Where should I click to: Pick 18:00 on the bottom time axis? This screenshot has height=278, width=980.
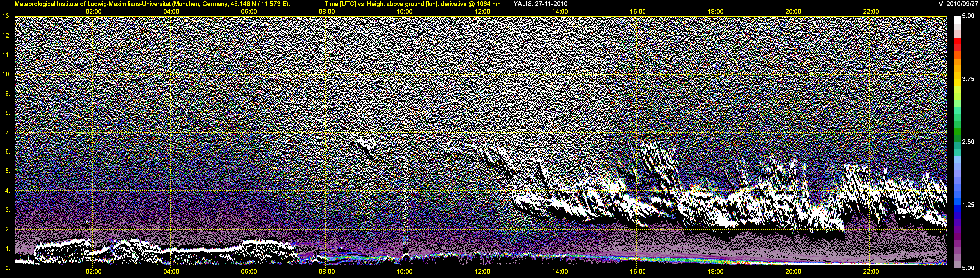(716, 272)
